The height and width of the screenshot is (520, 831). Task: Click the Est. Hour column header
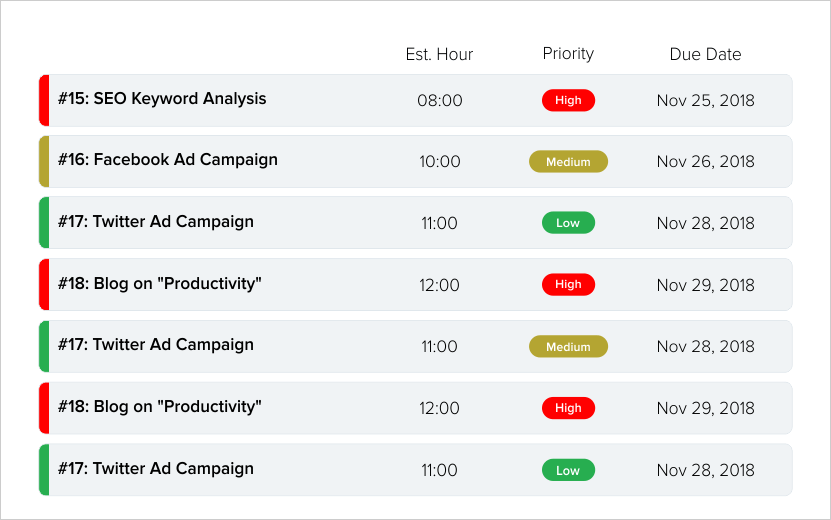pyautogui.click(x=439, y=54)
